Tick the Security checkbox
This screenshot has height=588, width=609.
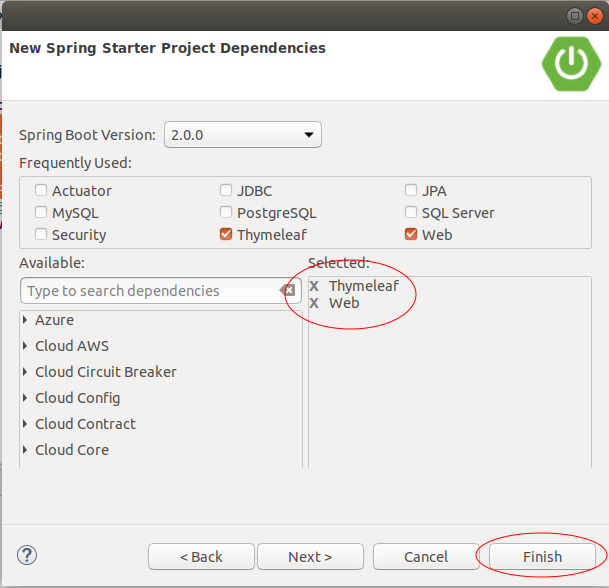(x=41, y=234)
